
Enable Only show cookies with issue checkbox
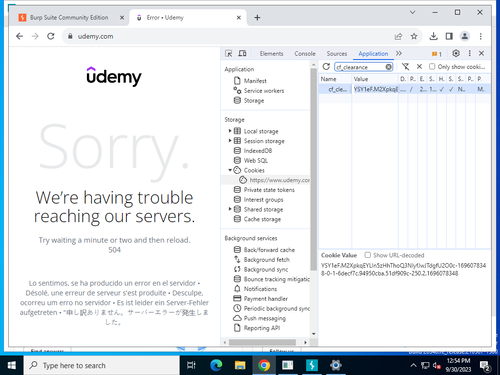click(432, 67)
